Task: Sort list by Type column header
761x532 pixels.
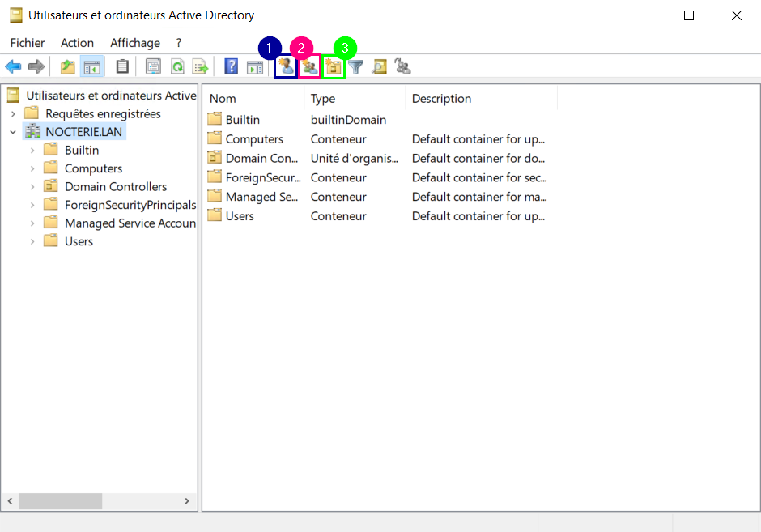Action: [323, 99]
